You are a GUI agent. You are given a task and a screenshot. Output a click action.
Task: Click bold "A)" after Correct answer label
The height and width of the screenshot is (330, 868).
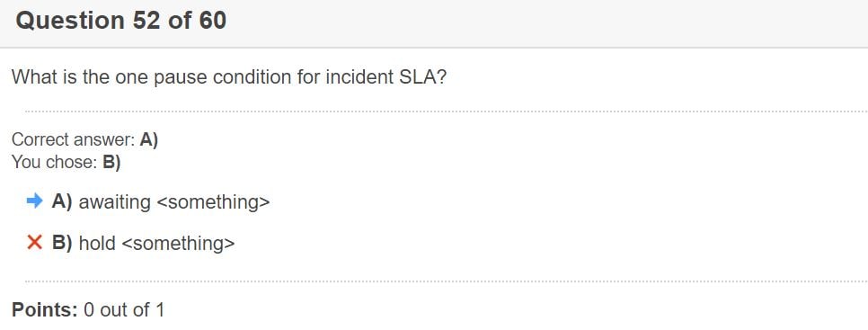coord(149,139)
